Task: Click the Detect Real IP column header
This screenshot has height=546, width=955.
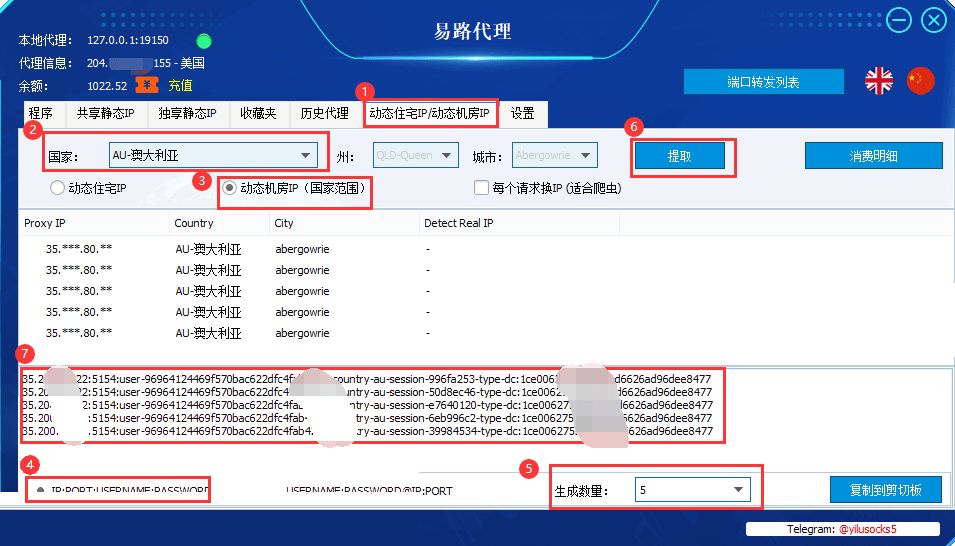Action: tap(519, 223)
